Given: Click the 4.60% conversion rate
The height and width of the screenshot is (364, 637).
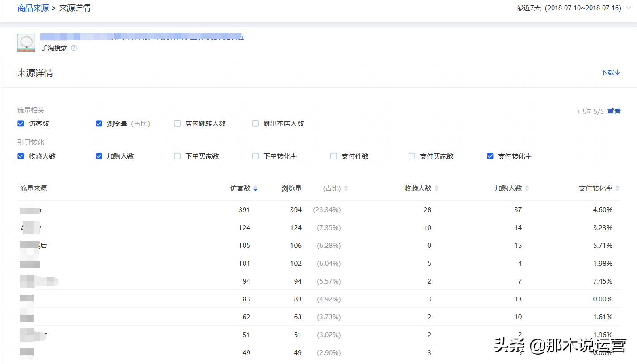Looking at the screenshot, I should tap(603, 210).
